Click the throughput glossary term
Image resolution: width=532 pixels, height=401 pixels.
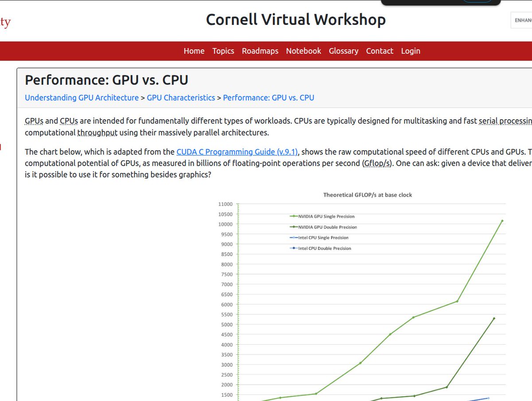click(98, 132)
